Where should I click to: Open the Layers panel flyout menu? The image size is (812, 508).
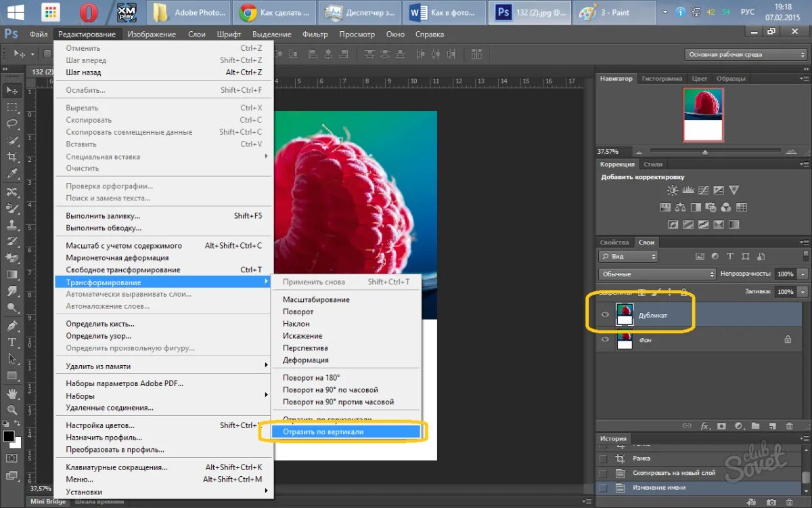(805, 242)
